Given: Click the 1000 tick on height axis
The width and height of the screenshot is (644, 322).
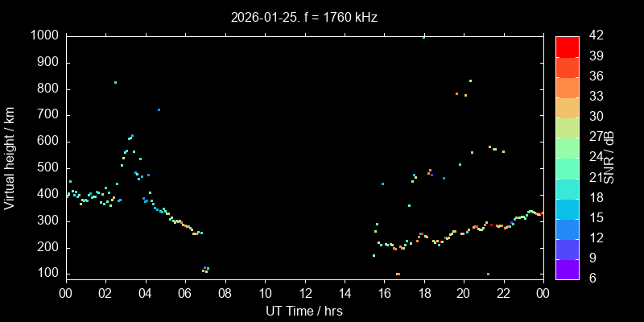Looking at the screenshot, I should click(x=43, y=36).
